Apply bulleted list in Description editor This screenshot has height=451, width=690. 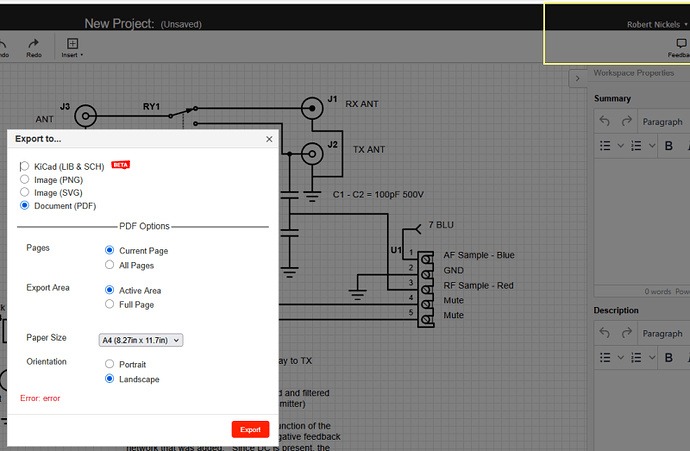[x=606, y=357]
